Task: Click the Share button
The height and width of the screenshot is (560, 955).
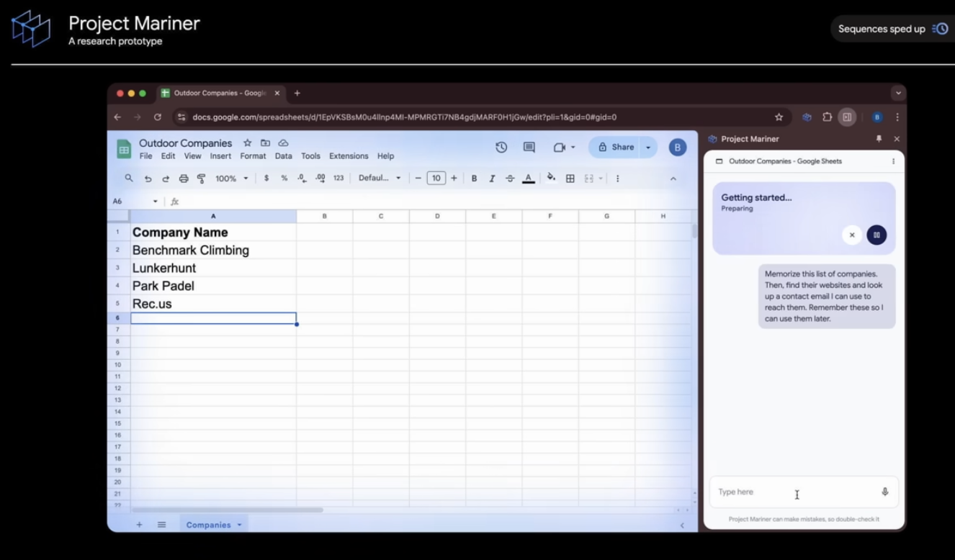Action: click(x=620, y=147)
